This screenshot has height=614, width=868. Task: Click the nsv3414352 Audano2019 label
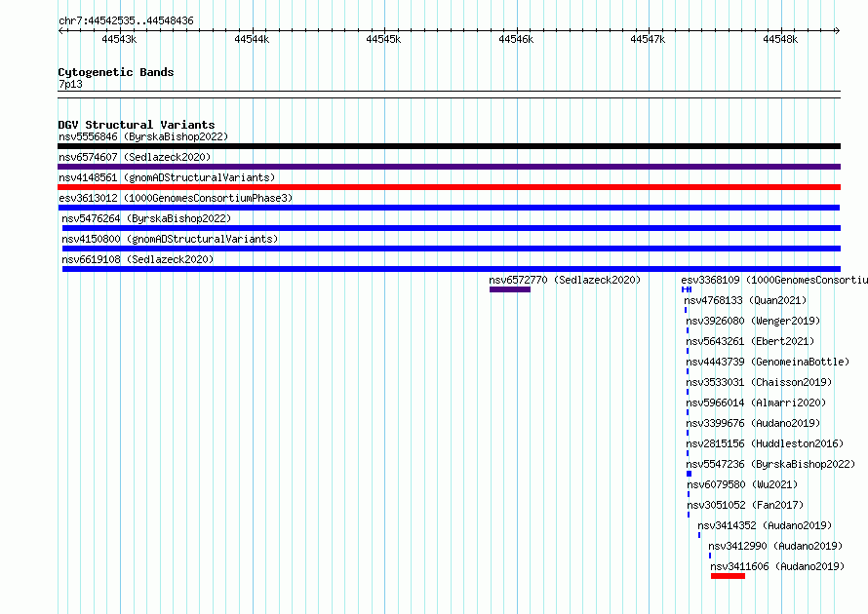[x=765, y=525]
